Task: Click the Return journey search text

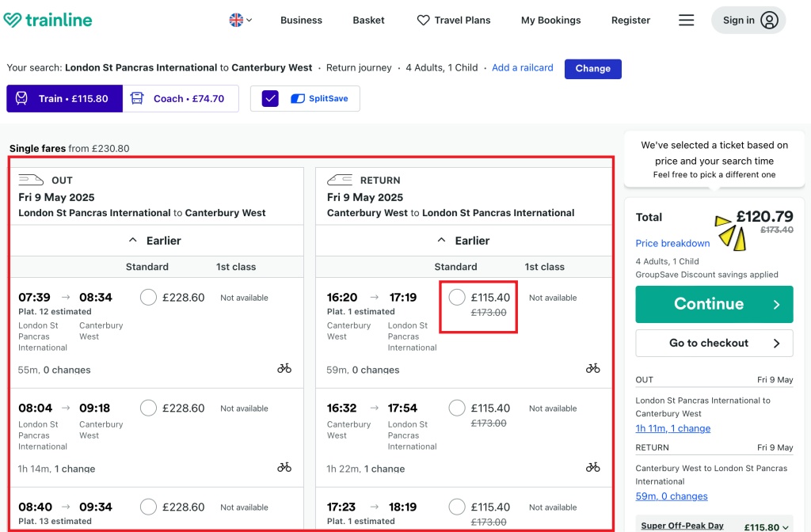Action: click(359, 68)
